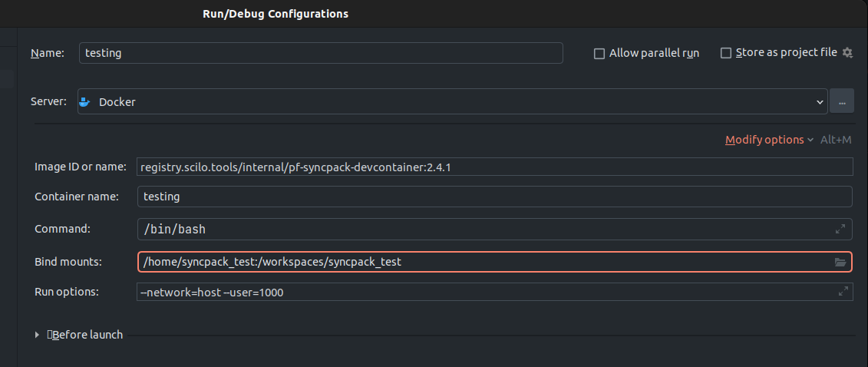Click inside the /bin/bash Command text
The image size is (868, 367).
(174, 229)
